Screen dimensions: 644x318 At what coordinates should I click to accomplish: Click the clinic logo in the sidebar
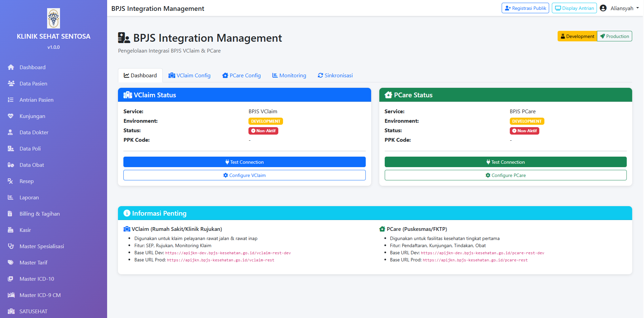tap(54, 18)
